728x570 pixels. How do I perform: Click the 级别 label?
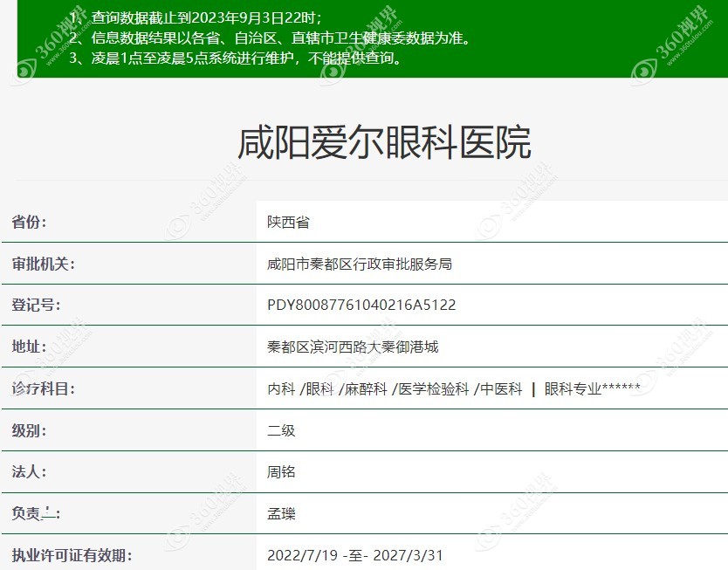[x=30, y=430]
